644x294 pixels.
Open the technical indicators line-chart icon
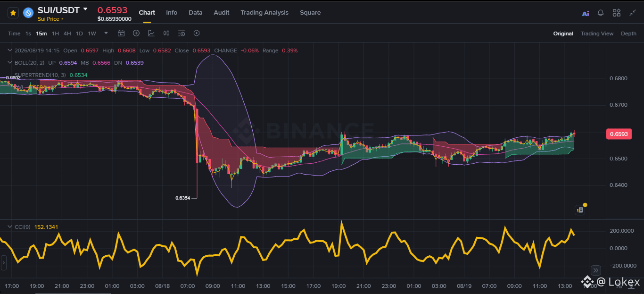pos(151,33)
